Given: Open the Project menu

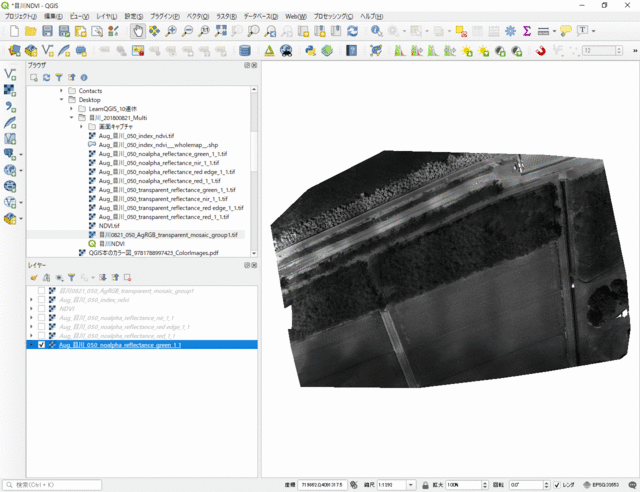Looking at the screenshot, I should click(20, 16).
